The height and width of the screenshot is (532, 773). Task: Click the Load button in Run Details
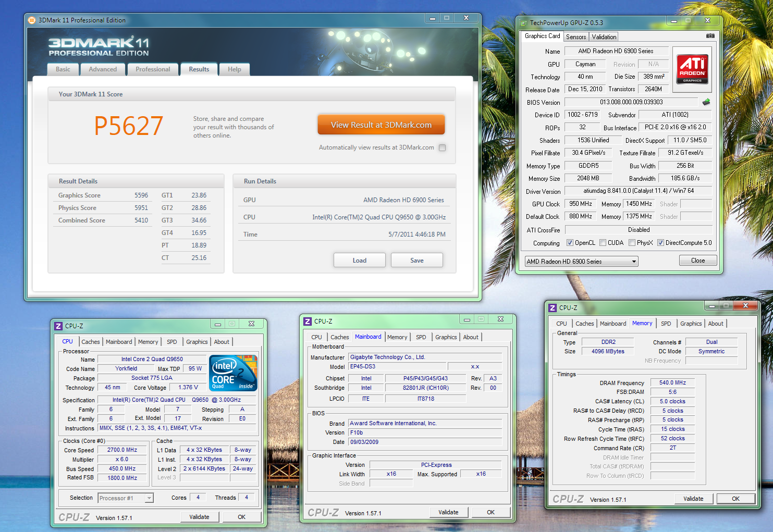tap(360, 260)
